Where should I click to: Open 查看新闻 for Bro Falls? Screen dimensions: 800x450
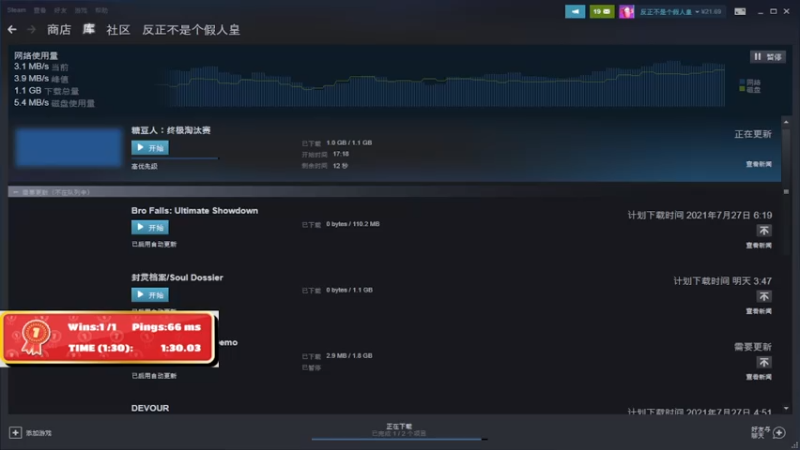pos(759,245)
